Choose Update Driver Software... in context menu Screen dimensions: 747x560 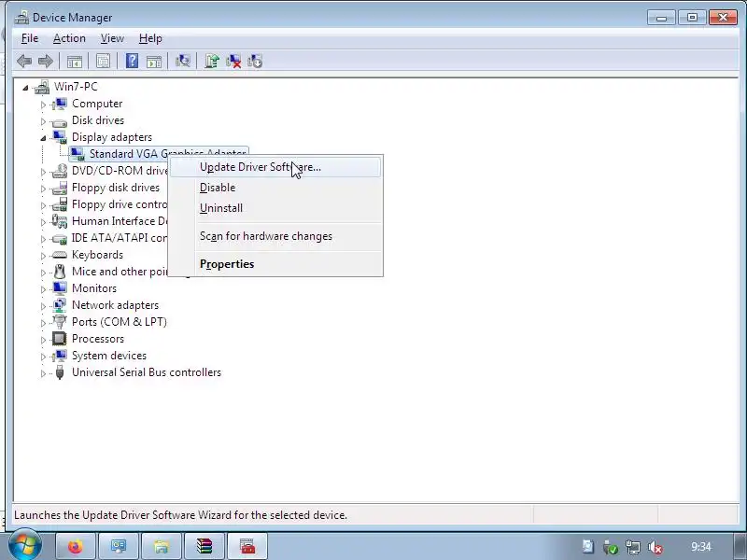pos(275,167)
